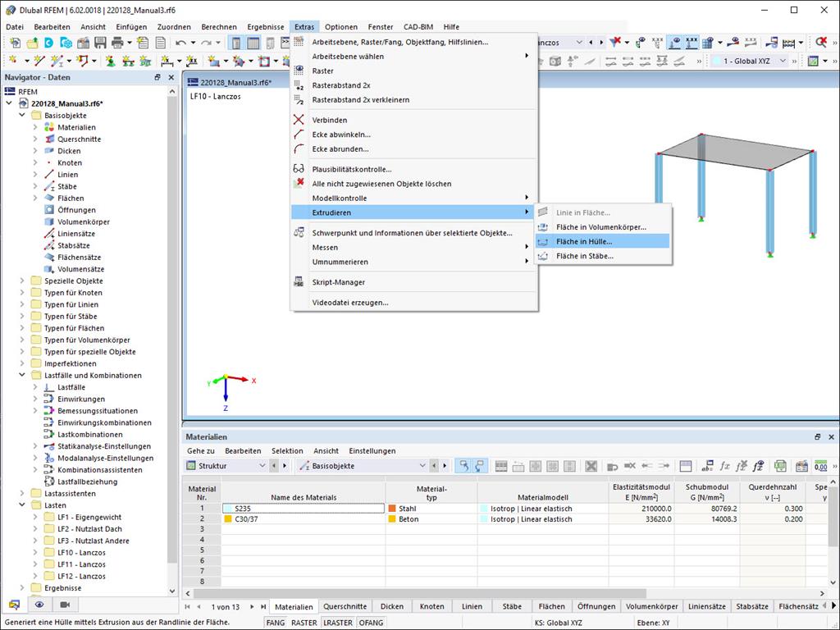
Task: Switch to the Knoten table tab
Action: 431,606
